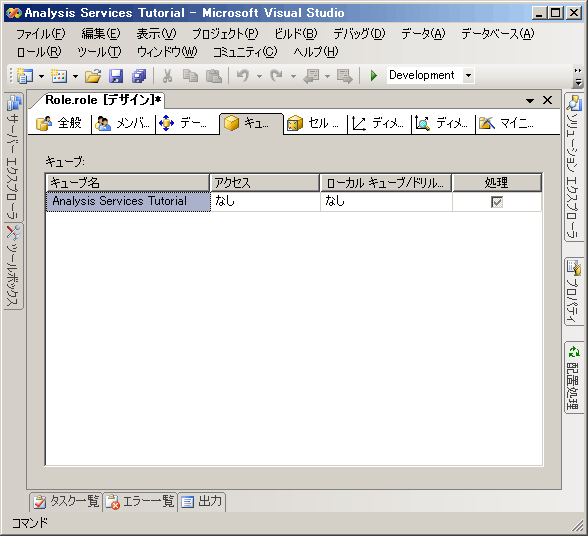The image size is (588, 536).
Task: Click the Open File folder icon
Action: (x=93, y=76)
